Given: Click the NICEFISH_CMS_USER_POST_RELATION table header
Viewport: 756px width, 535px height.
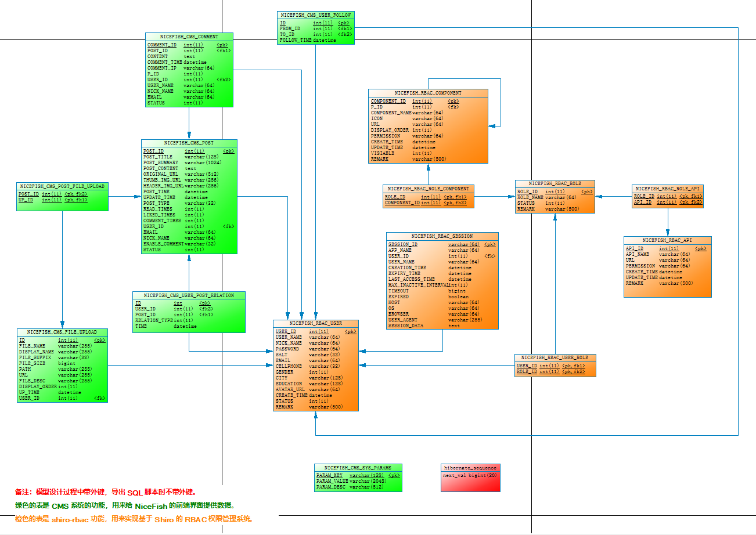Looking at the screenshot, I should (x=189, y=295).
